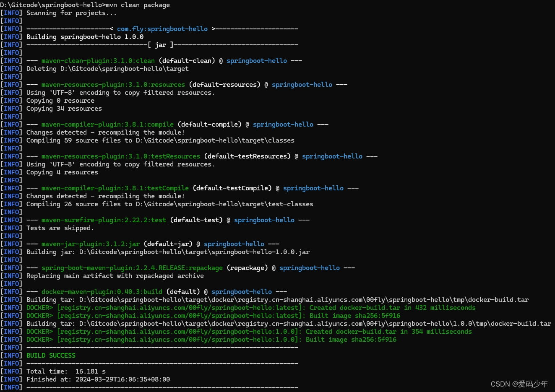The height and width of the screenshot is (392, 555).
Task: Click the 'Compiling 26 source files' line
Action: (170, 204)
